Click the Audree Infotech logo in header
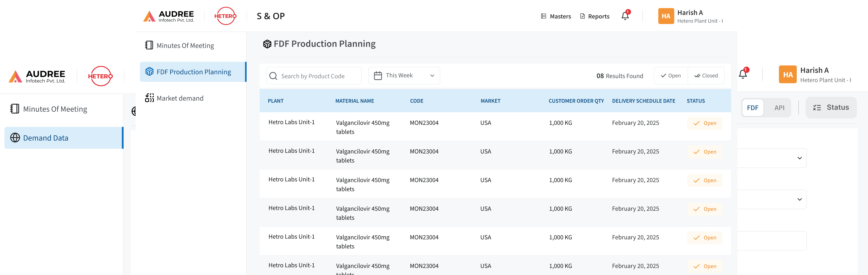The image size is (868, 275). 169,16
